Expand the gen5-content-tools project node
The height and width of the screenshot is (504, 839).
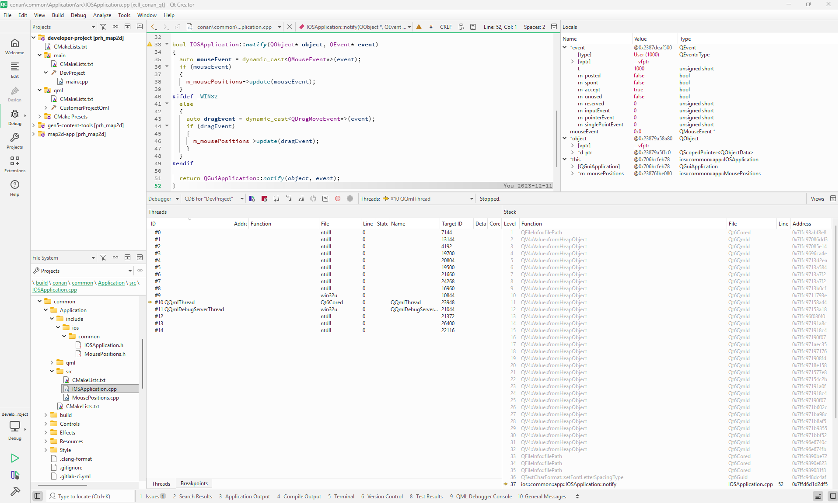[34, 125]
